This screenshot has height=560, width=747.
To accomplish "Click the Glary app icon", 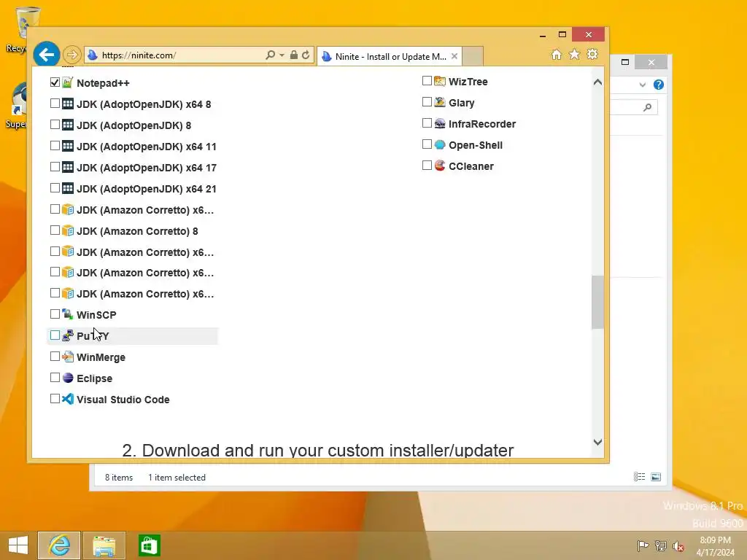I will [440, 102].
